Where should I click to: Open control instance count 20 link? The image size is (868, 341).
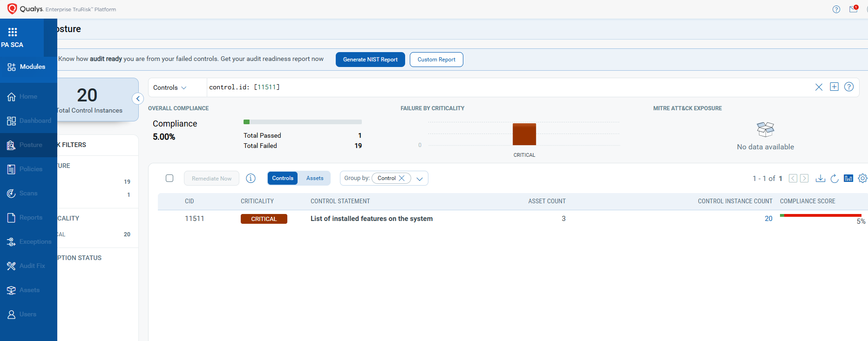pos(768,219)
